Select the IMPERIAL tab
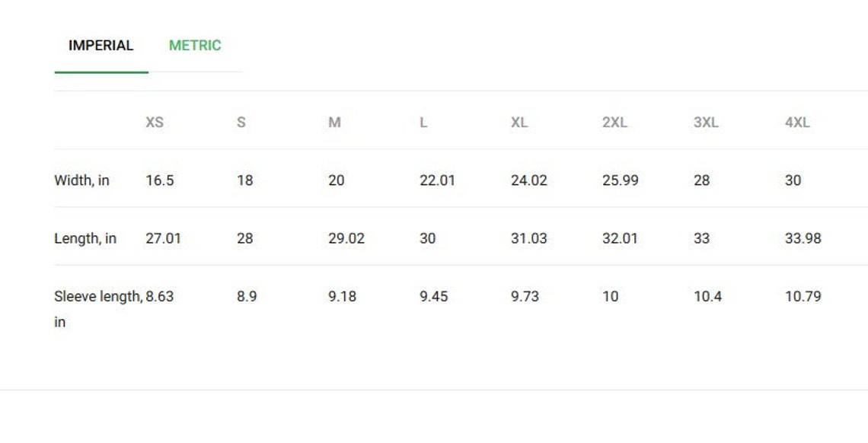This screenshot has width=868, height=443. pos(101,46)
